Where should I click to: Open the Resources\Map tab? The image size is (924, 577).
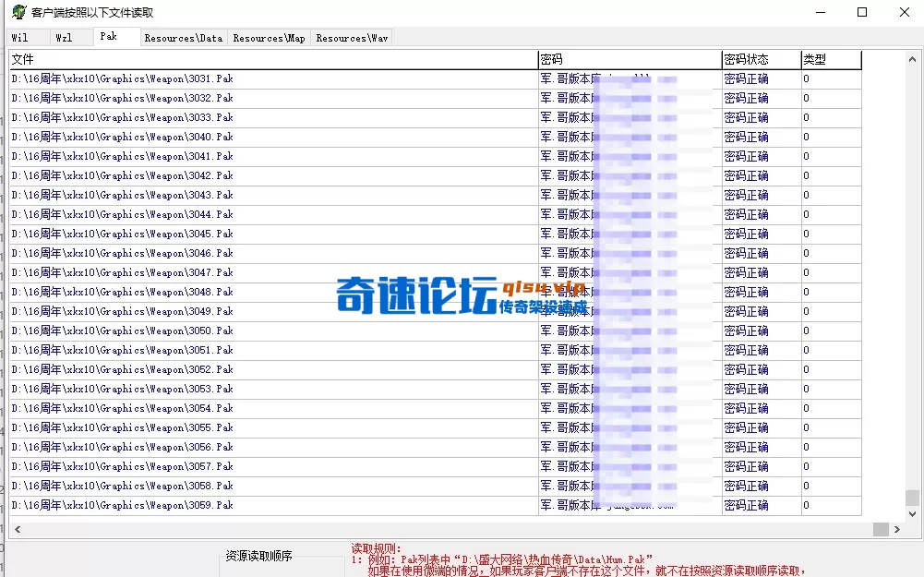(268, 38)
